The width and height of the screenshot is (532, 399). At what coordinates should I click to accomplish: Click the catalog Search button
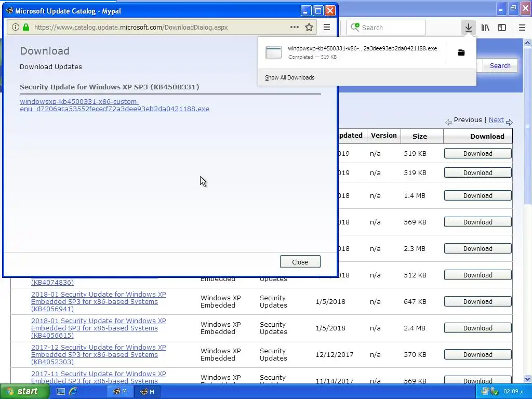[500, 65]
